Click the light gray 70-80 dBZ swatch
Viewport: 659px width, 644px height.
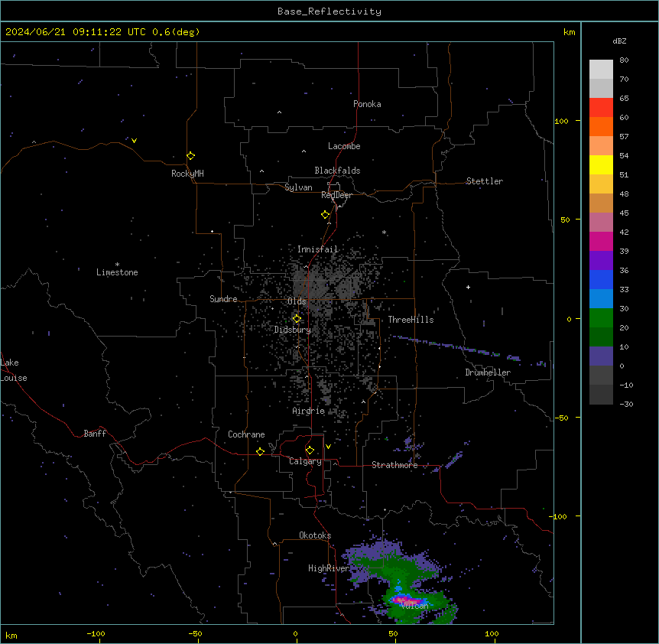click(601, 70)
